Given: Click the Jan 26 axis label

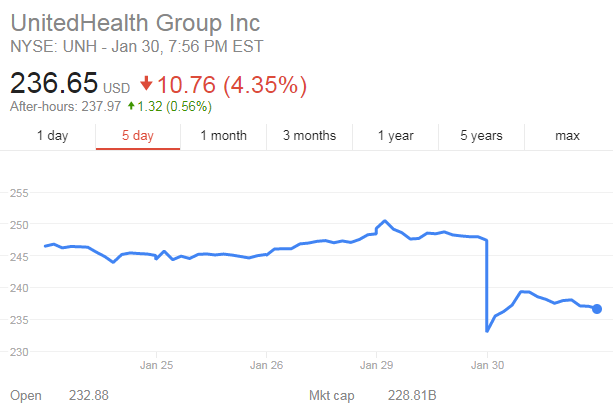Looking at the screenshot, I should coord(266,365).
